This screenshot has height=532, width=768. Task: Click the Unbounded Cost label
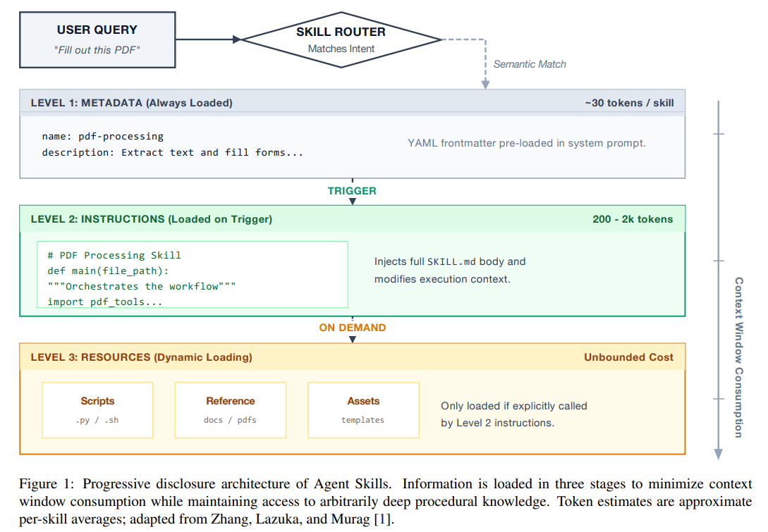(x=628, y=357)
